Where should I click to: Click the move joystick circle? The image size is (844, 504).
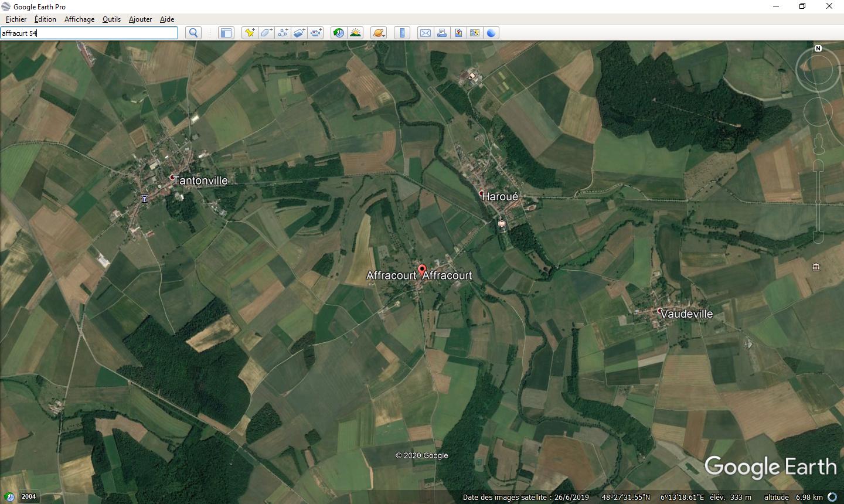click(818, 111)
